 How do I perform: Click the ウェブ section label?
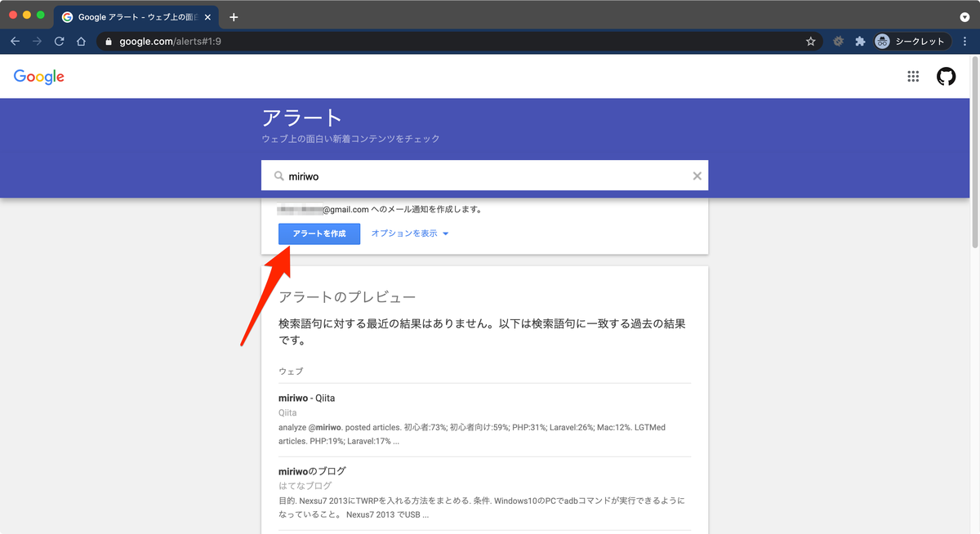tap(291, 371)
